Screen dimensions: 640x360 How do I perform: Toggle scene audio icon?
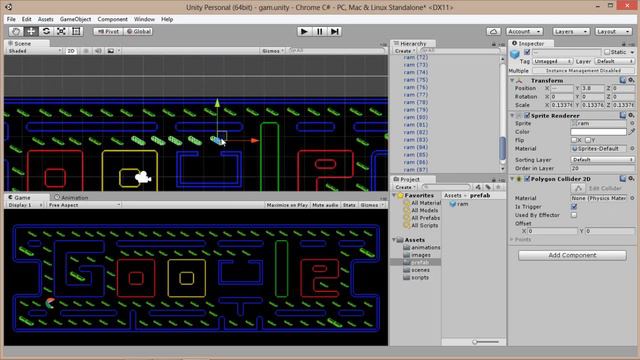tap(98, 51)
